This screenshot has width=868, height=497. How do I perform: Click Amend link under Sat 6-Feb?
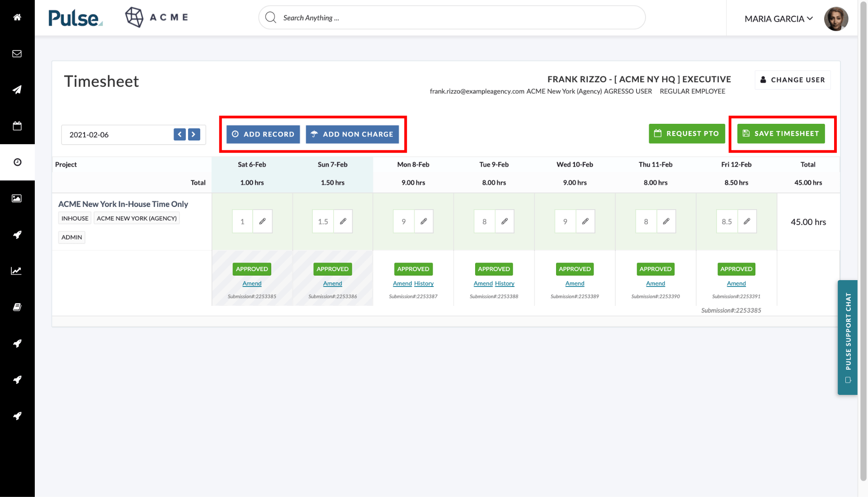pos(252,283)
